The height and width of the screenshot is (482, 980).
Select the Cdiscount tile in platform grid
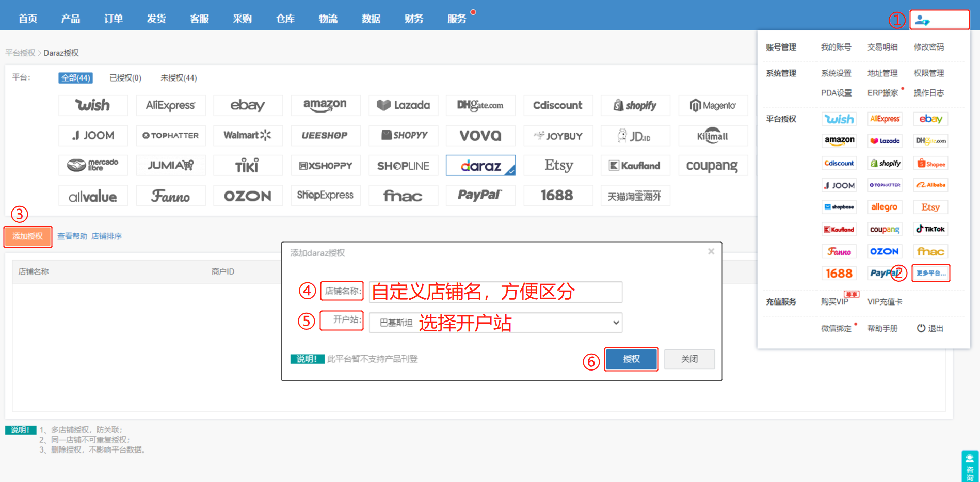point(558,105)
